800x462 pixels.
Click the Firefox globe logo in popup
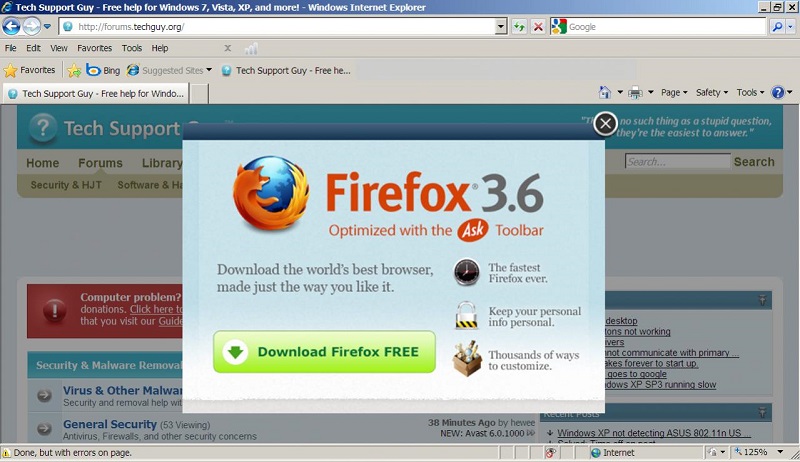tap(271, 193)
